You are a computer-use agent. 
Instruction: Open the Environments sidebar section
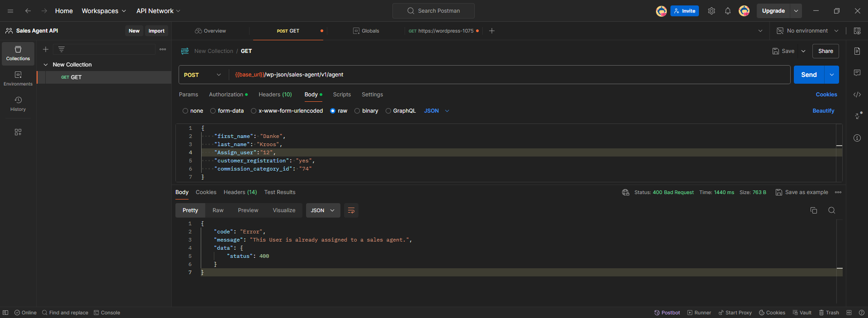pyautogui.click(x=18, y=79)
